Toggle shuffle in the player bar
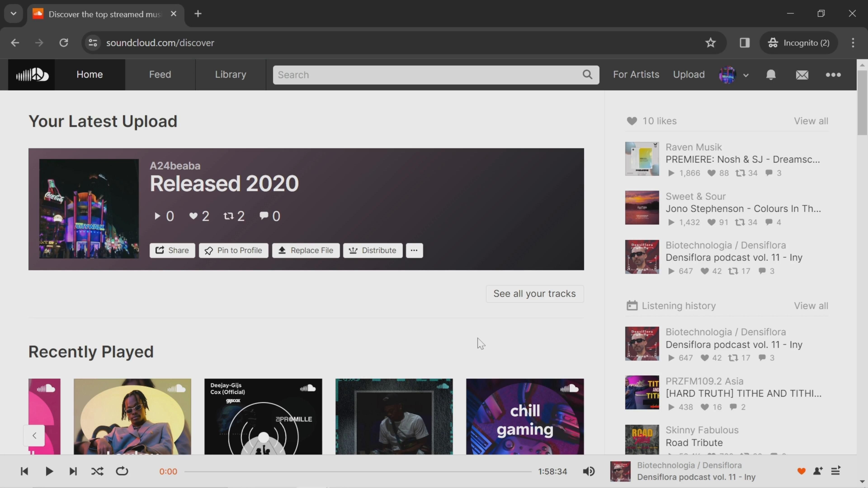Screen dimensions: 868x488 tap(97, 471)
